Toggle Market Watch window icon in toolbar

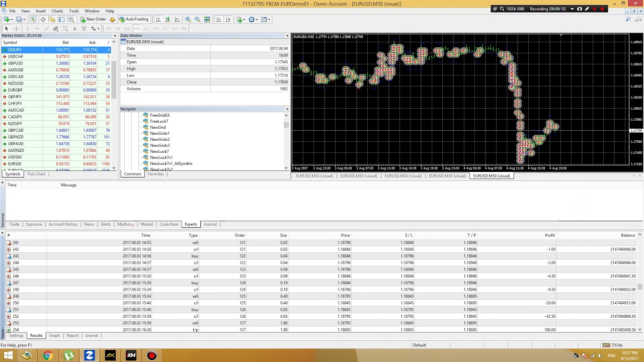(33, 19)
